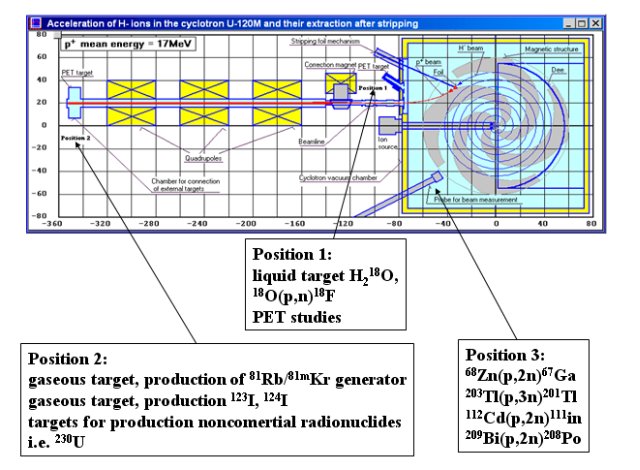The height and width of the screenshot is (470, 640).
Task: Click the '-160' value on horizontal axis
Action: point(294,224)
